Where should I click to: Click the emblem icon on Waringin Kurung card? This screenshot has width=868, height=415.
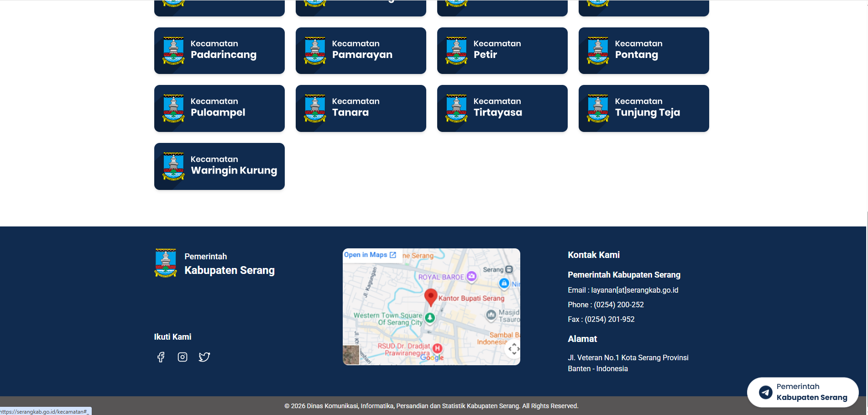pyautogui.click(x=173, y=166)
